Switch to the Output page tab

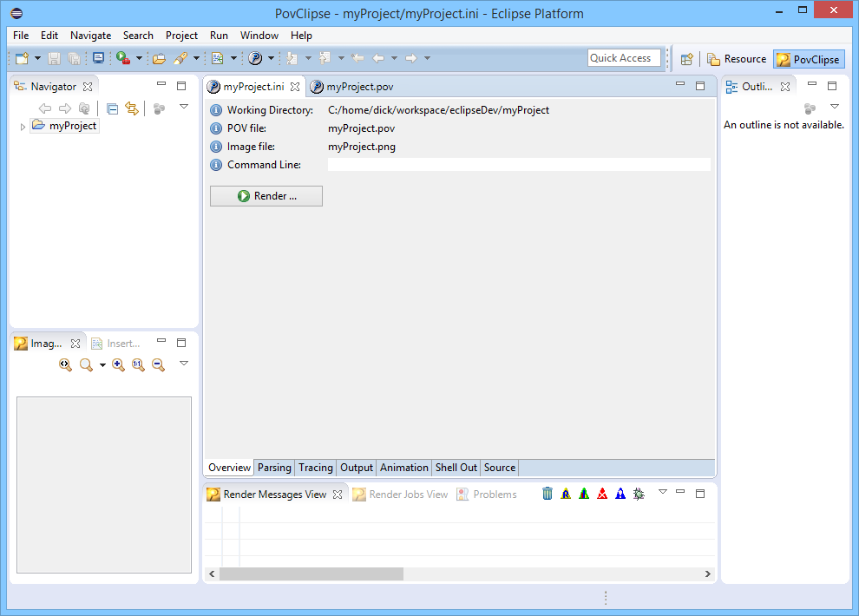[x=357, y=468]
